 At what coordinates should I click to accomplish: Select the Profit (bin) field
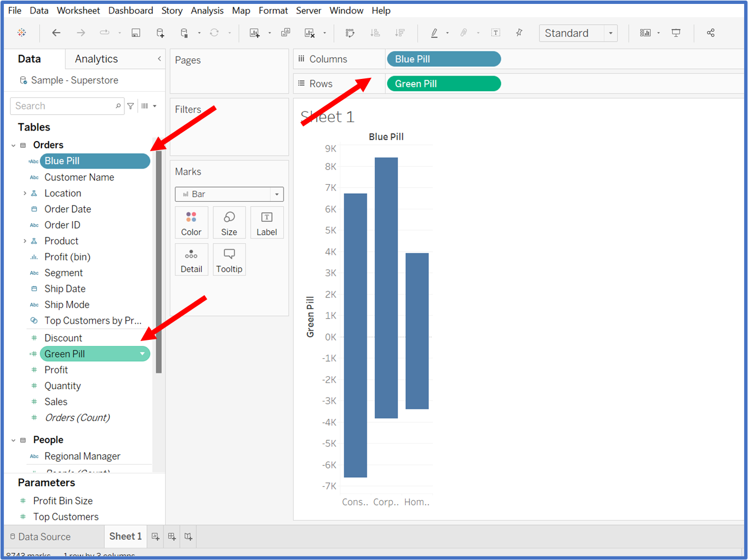click(67, 257)
